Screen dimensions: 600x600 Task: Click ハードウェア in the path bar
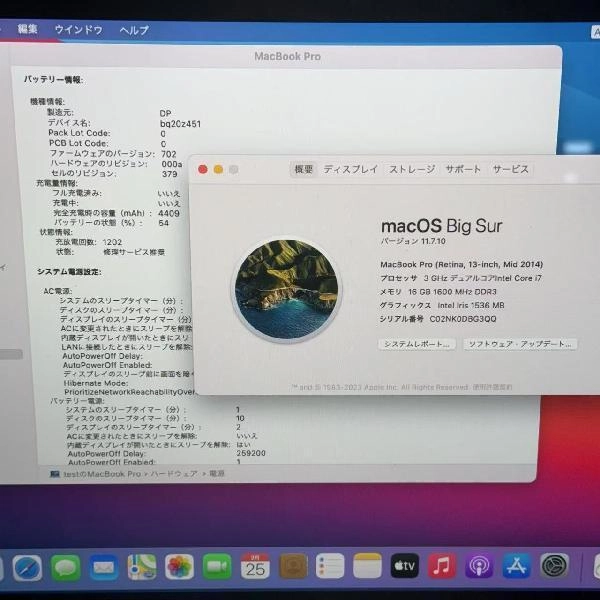pos(174,474)
